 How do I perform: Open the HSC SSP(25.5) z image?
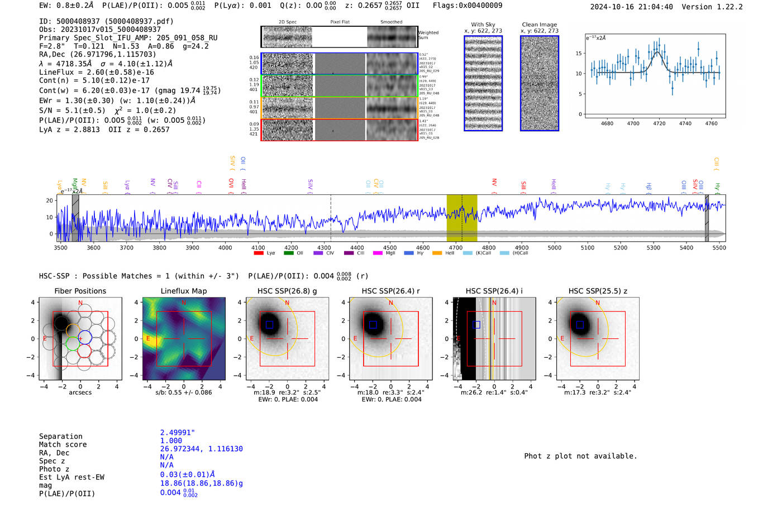click(x=598, y=338)
